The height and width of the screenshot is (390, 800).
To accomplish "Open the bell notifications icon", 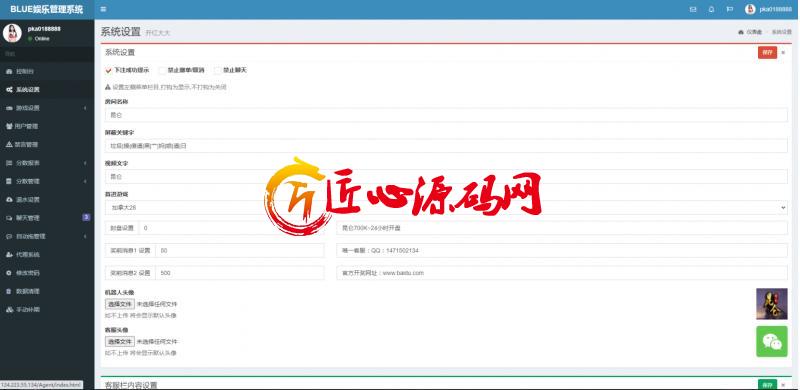I will click(711, 9).
